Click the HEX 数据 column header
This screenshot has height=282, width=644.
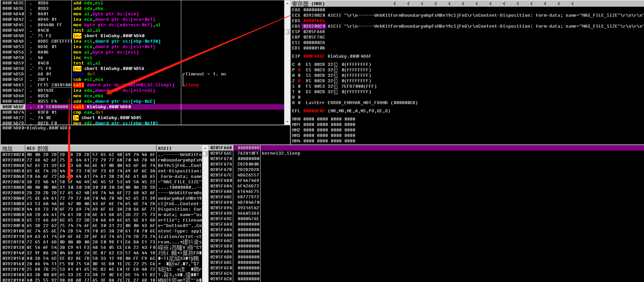(x=37, y=149)
